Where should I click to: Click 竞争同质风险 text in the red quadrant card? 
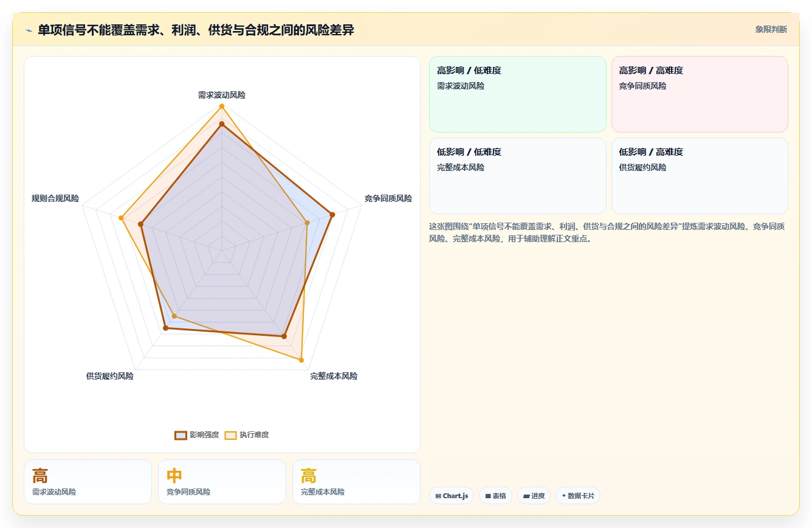point(642,86)
